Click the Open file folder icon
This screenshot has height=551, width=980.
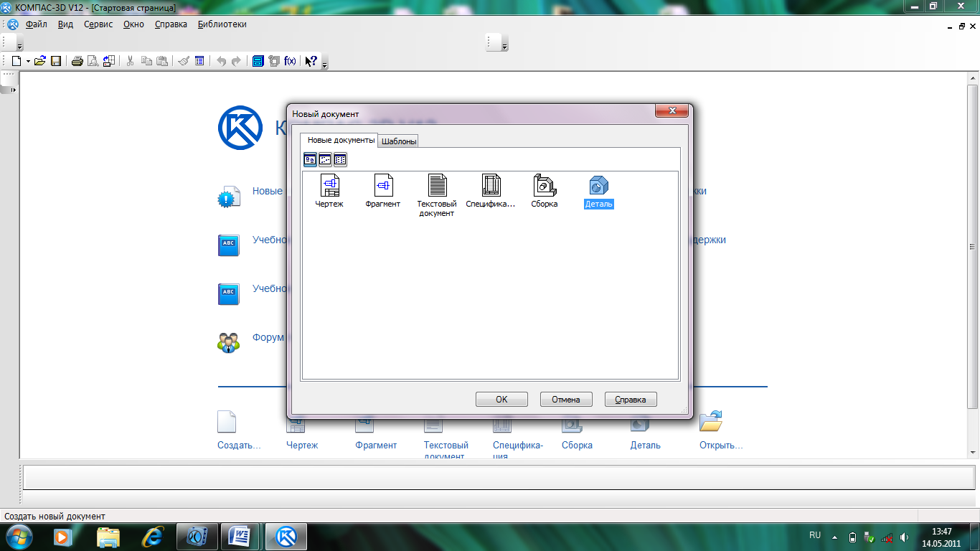click(x=40, y=61)
